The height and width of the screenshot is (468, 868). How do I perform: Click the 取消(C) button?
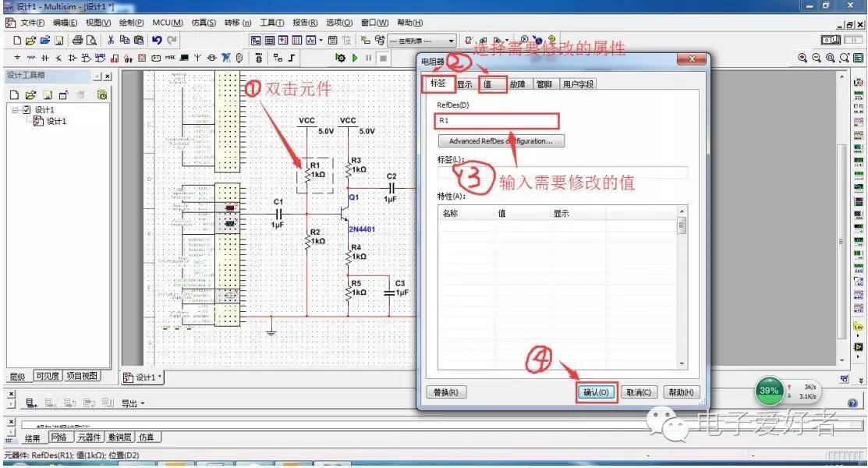point(638,392)
